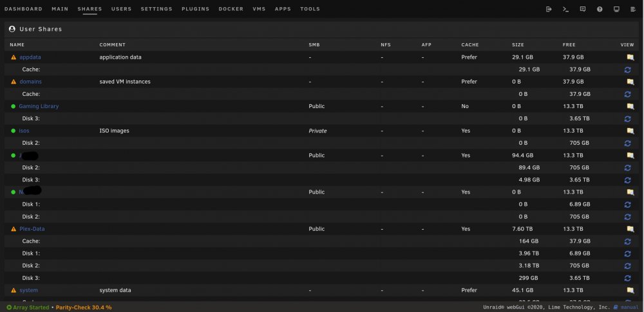The height and width of the screenshot is (312, 644).
Task: Browse Plex-Data via its view folder icon
Action: coord(630,229)
